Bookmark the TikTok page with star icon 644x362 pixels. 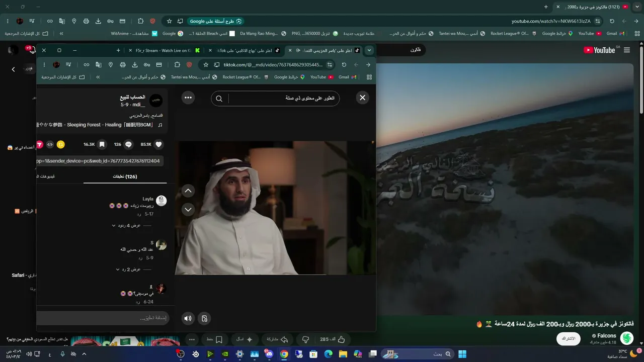(206, 65)
